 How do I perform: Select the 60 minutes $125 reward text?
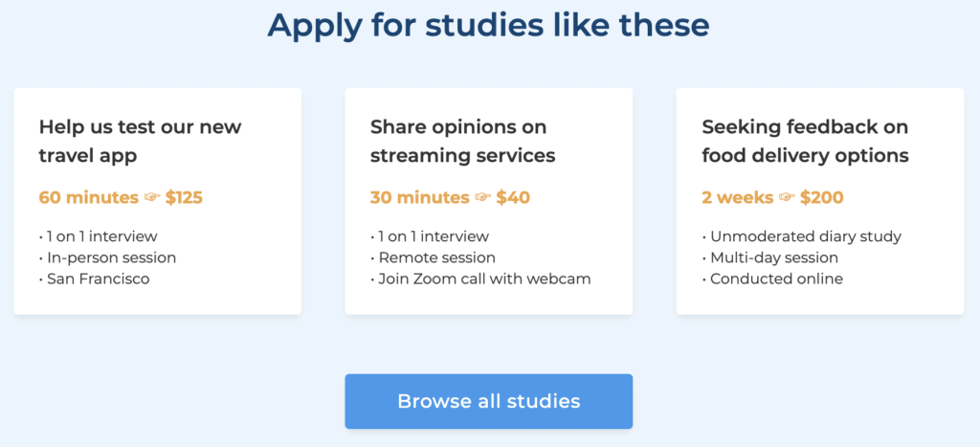point(121,198)
